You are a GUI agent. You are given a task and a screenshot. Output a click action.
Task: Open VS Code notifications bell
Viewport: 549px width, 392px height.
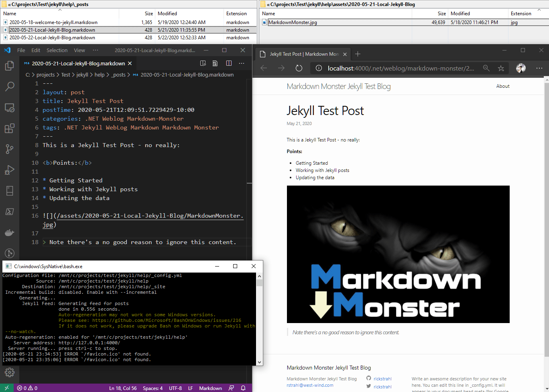(243, 388)
